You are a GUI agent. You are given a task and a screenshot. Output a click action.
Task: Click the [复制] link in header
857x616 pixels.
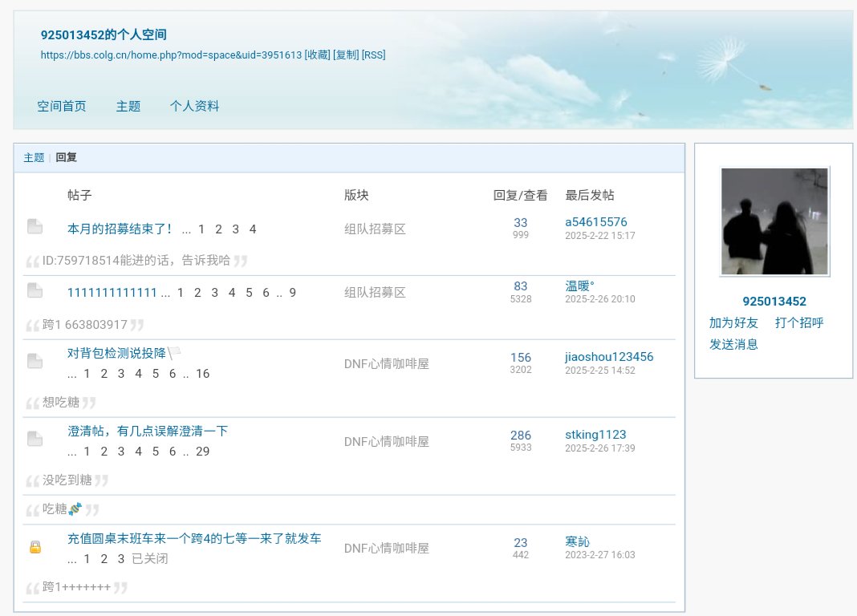(x=346, y=55)
